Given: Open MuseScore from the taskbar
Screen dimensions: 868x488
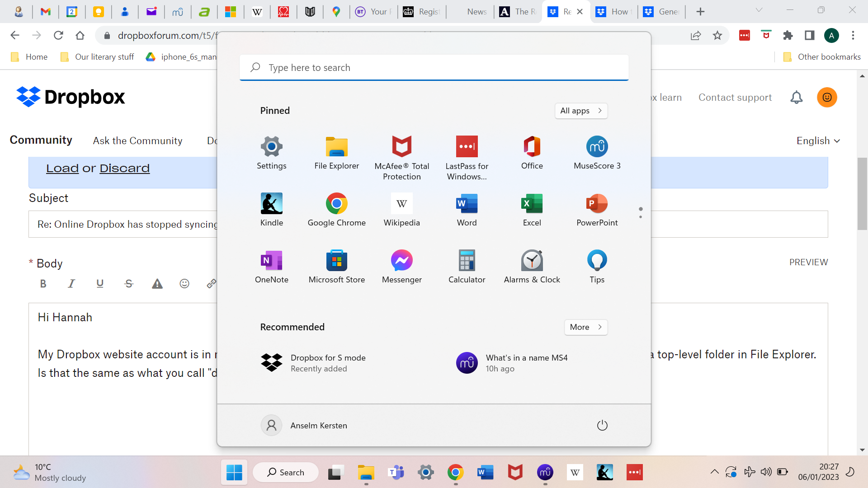Looking at the screenshot, I should pyautogui.click(x=545, y=473).
